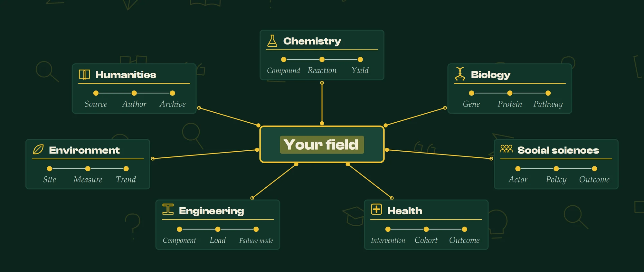Select the "Policy" label in Social sciences

click(x=556, y=180)
